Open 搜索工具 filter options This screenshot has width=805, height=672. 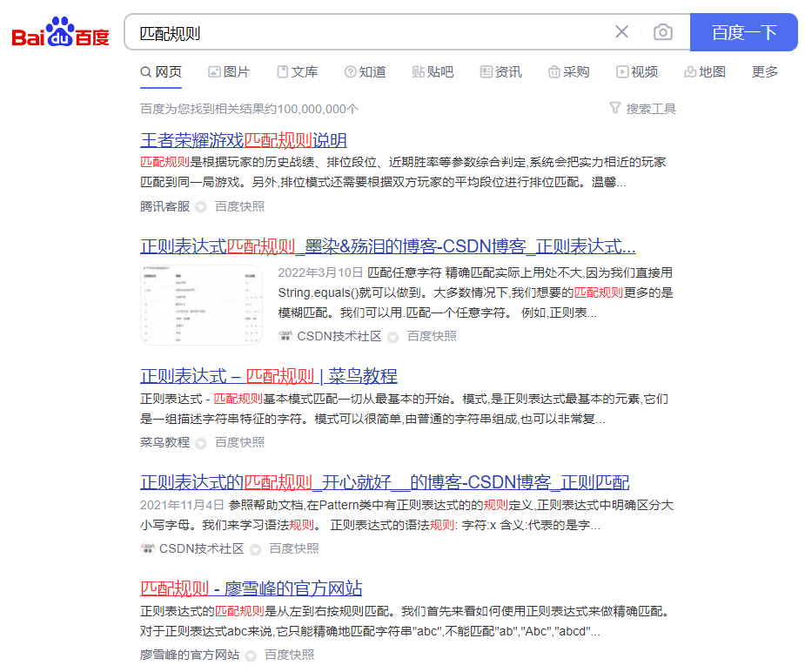643,108
